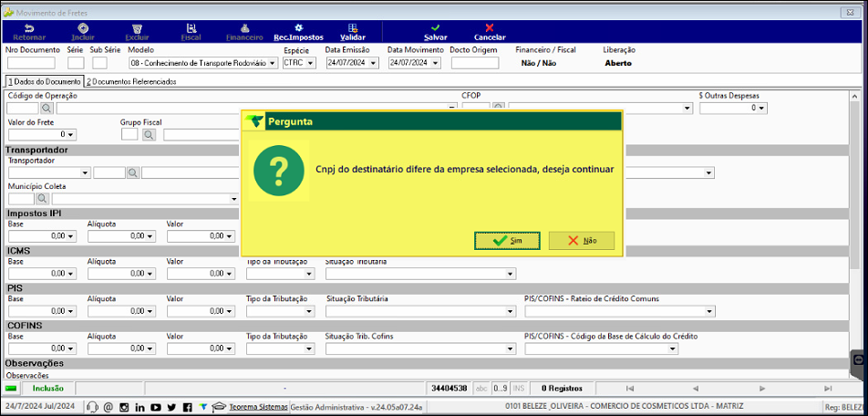
Task: Click Município Coleta search magnifier
Action: (x=43, y=198)
